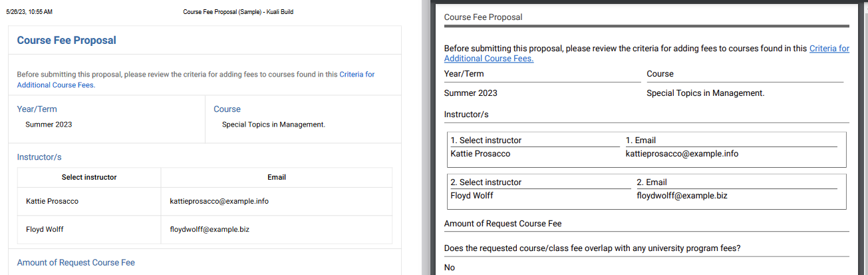Click the non-underlined blue Criteria for link

coord(357,75)
